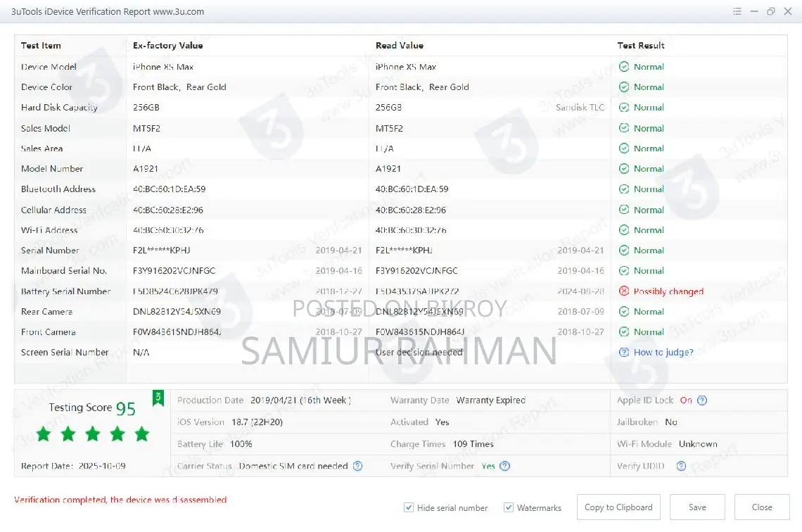Click the Normal checkmark icon for Front Camera
The height and width of the screenshot is (532, 802).
[x=624, y=332]
